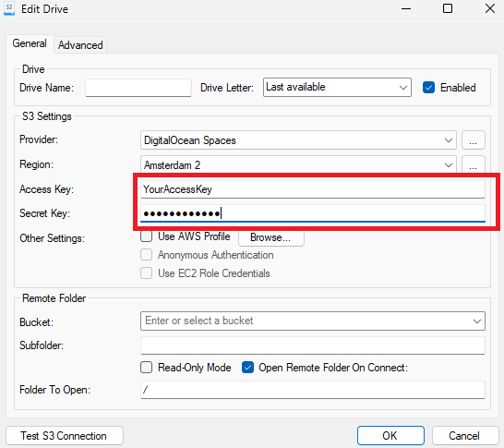
Task: Expand the Drive Letter dropdown
Action: click(337, 87)
